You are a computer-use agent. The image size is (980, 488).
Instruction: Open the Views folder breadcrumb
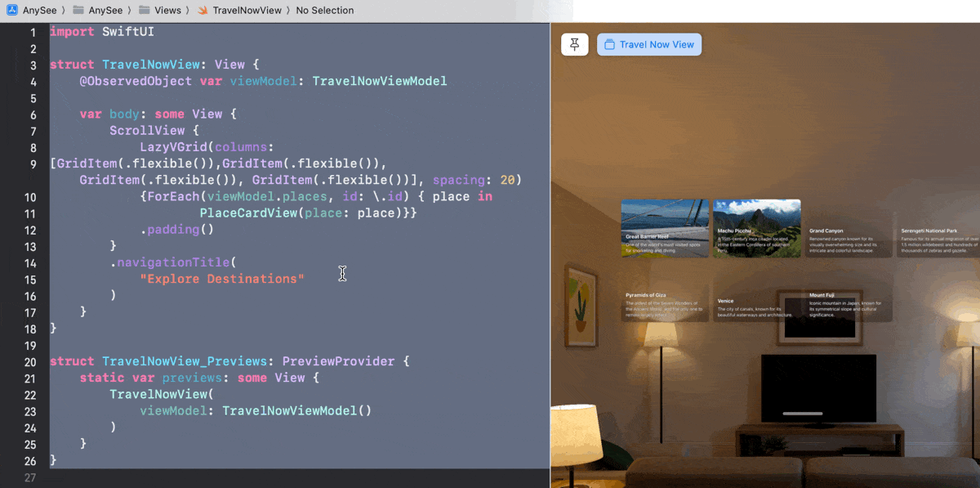pyautogui.click(x=167, y=11)
